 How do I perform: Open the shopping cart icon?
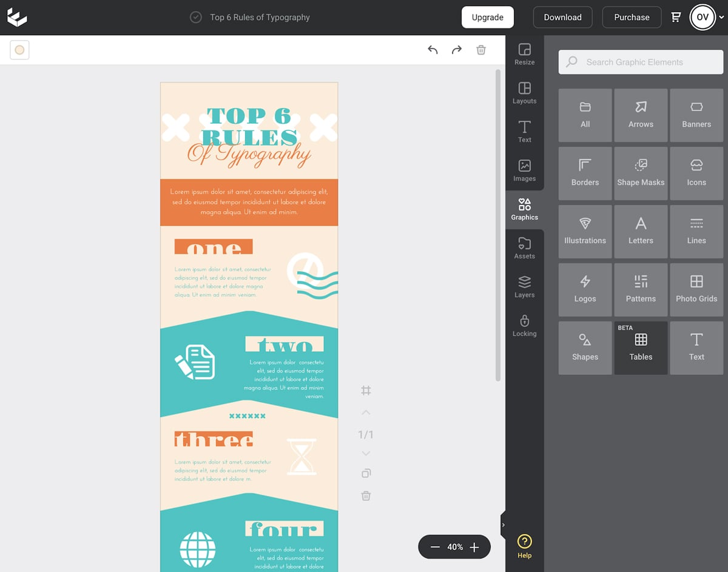tap(676, 17)
